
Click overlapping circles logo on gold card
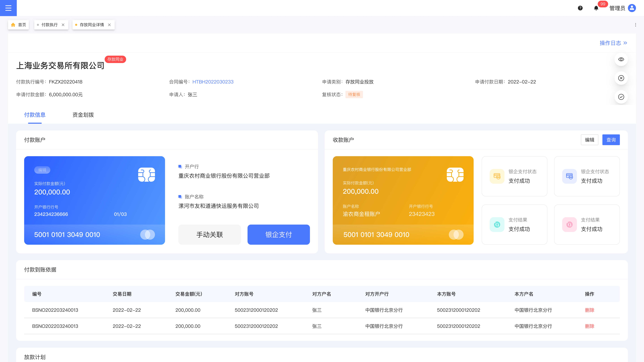pyautogui.click(x=456, y=235)
